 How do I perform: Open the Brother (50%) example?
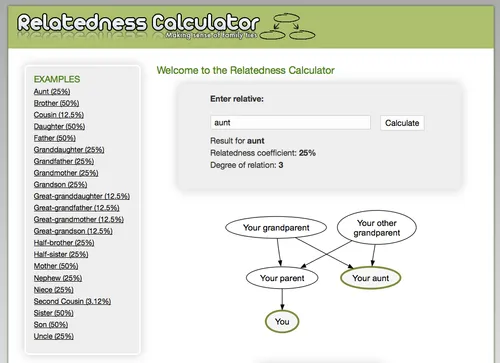[56, 103]
